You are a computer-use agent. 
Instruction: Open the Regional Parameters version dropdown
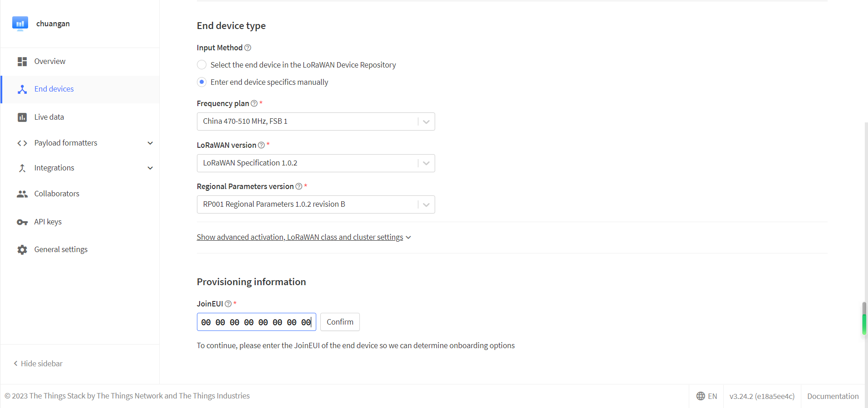click(315, 204)
